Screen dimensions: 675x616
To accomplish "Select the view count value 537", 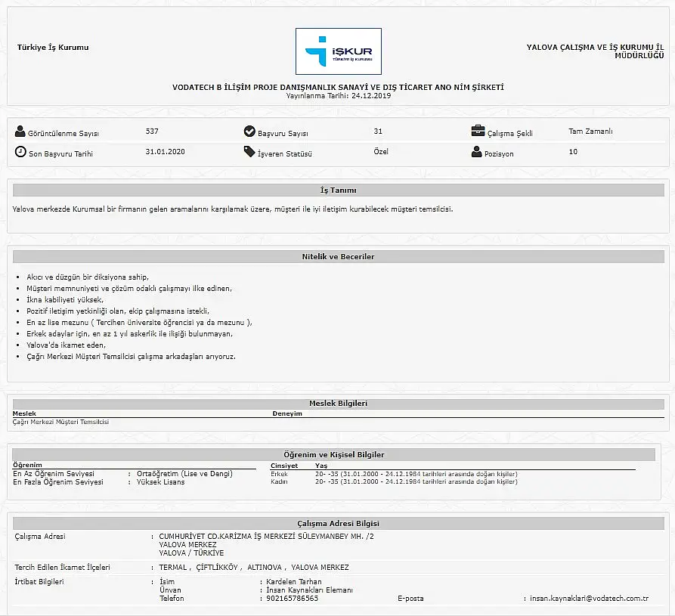I will (x=152, y=131).
